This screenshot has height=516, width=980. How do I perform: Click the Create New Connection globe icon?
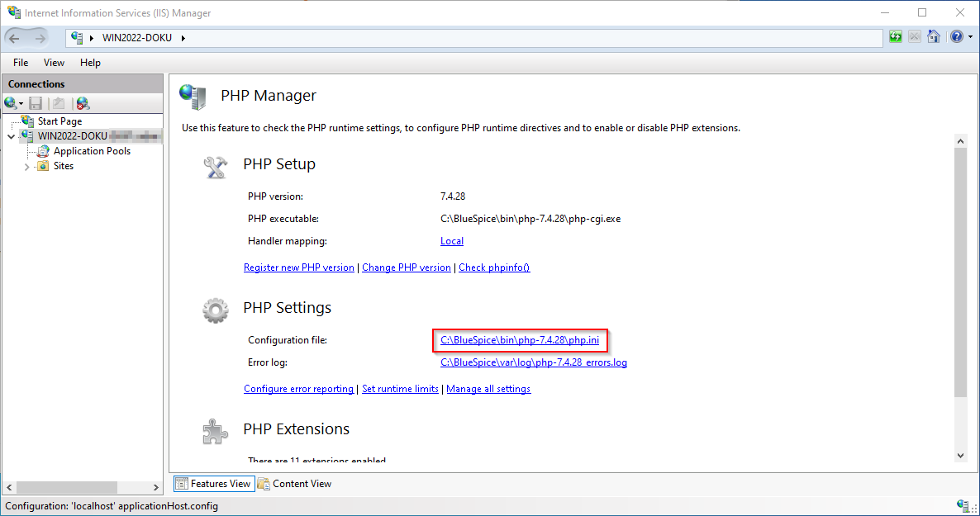11,103
